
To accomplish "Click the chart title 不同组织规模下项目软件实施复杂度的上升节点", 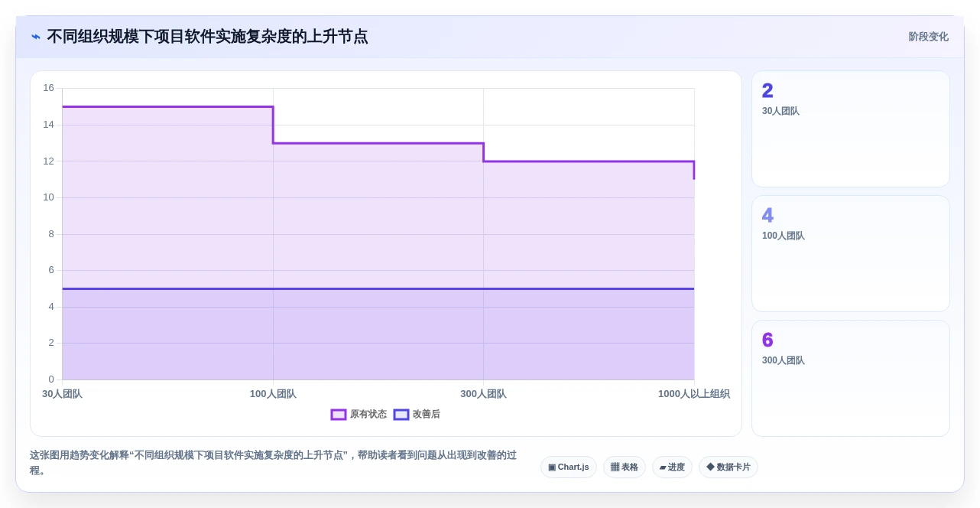I will click(x=207, y=37).
